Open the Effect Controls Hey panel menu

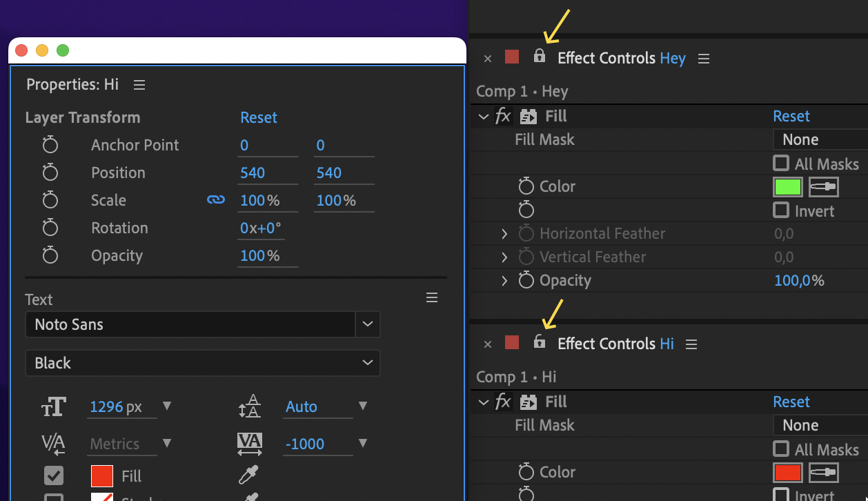coord(703,58)
